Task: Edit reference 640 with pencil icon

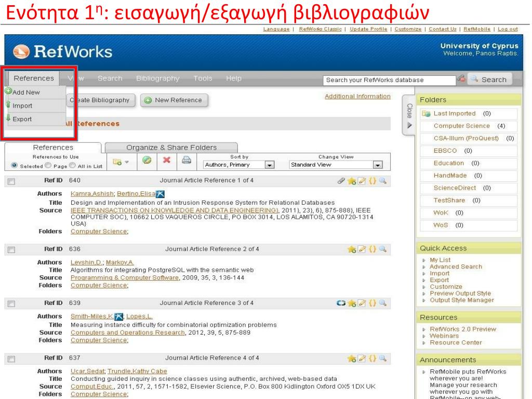Action: 362,181
